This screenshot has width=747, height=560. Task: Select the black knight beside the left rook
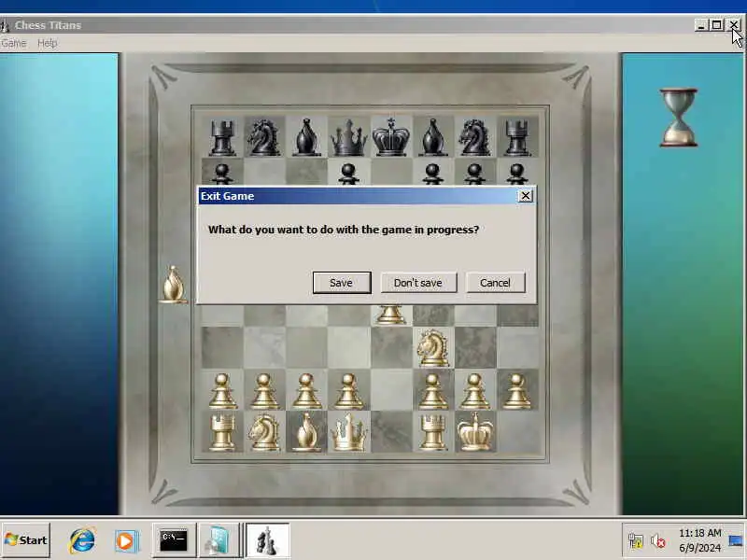(x=264, y=137)
